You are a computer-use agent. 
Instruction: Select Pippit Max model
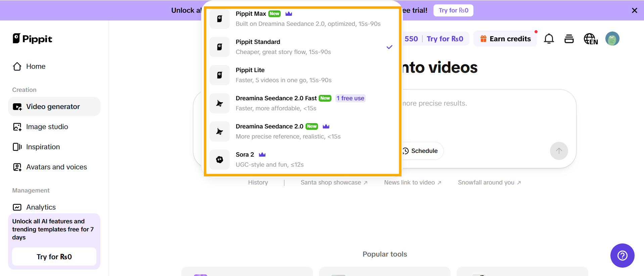tap(302, 19)
